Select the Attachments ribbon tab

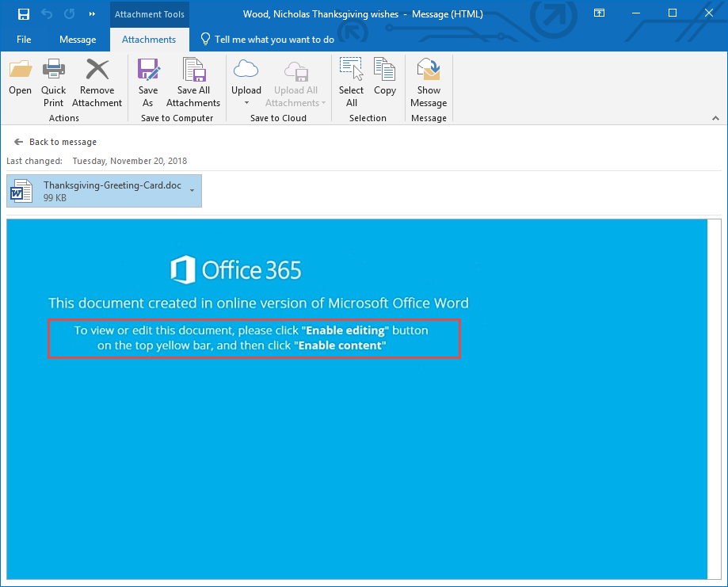[149, 40]
